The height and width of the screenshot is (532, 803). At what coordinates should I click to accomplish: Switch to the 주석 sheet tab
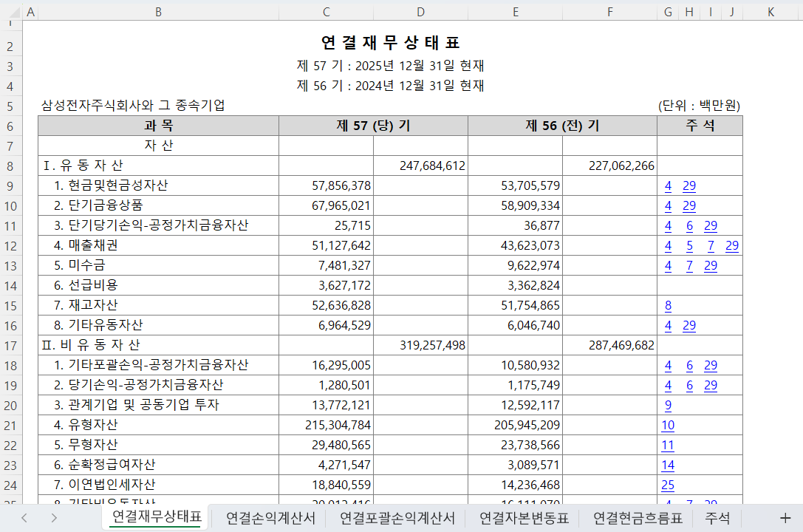click(x=717, y=518)
